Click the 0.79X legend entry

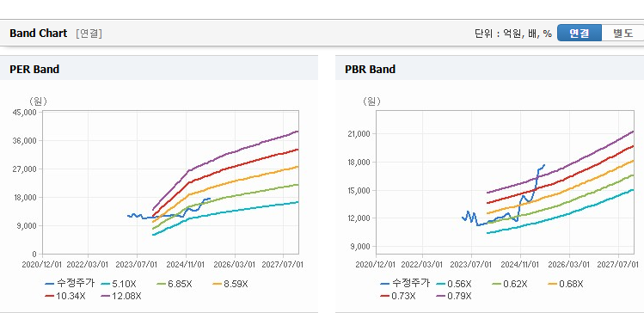[x=454, y=296]
